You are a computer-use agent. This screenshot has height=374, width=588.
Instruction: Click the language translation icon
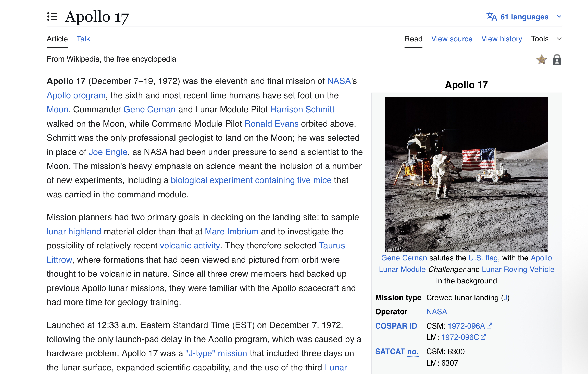[x=491, y=17]
